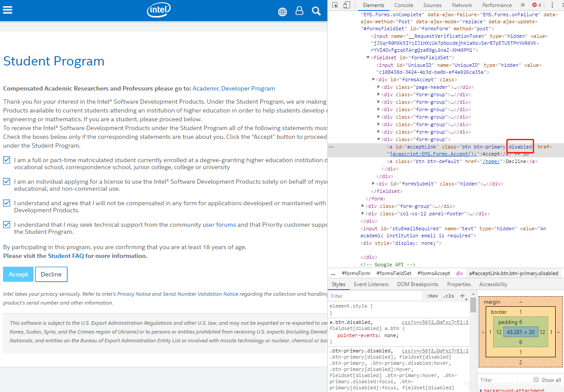Activate DevTools inspect element picker
This screenshot has height=392, width=564.
click(335, 5)
